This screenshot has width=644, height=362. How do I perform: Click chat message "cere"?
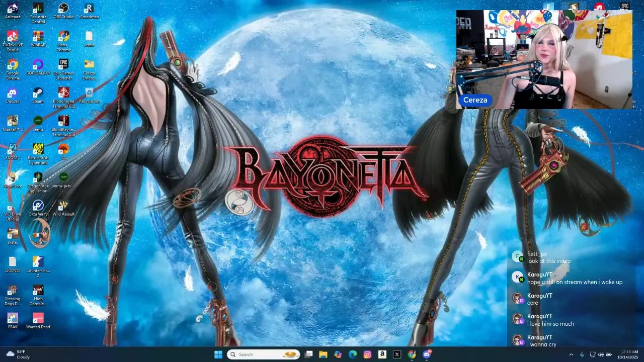[x=533, y=303]
